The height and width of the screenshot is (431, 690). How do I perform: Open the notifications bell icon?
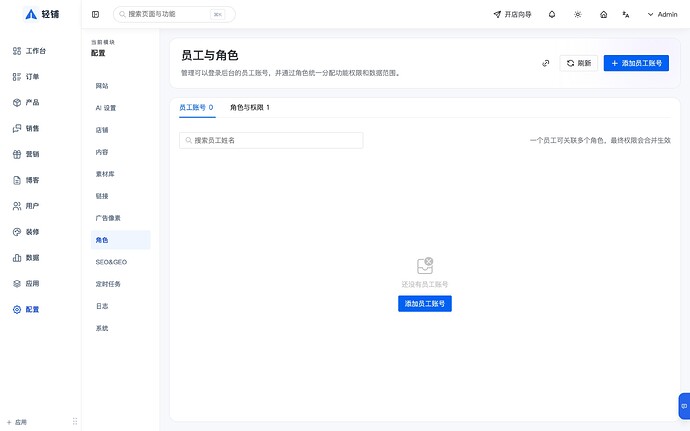(x=552, y=15)
